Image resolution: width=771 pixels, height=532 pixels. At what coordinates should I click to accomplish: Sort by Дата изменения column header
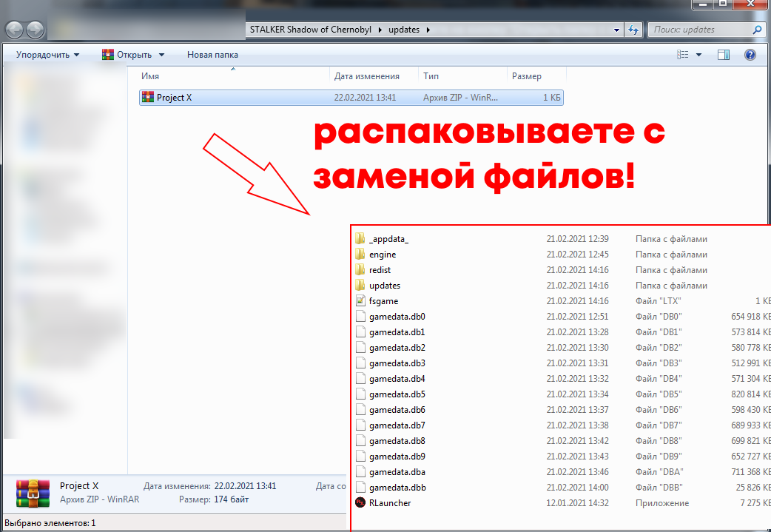[x=366, y=76]
